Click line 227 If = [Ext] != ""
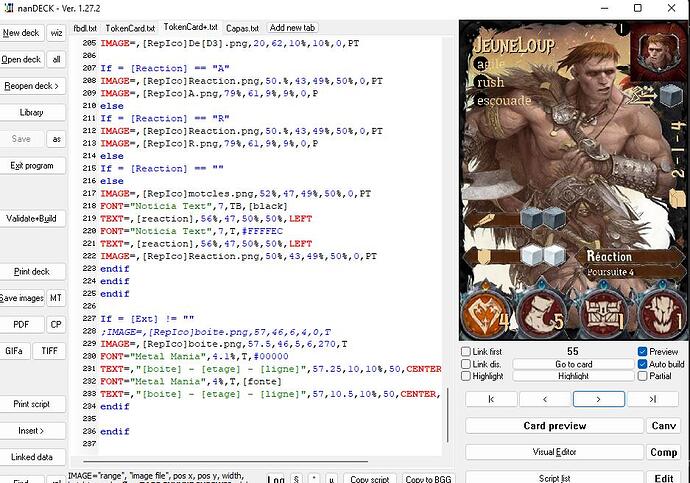 tap(147, 318)
